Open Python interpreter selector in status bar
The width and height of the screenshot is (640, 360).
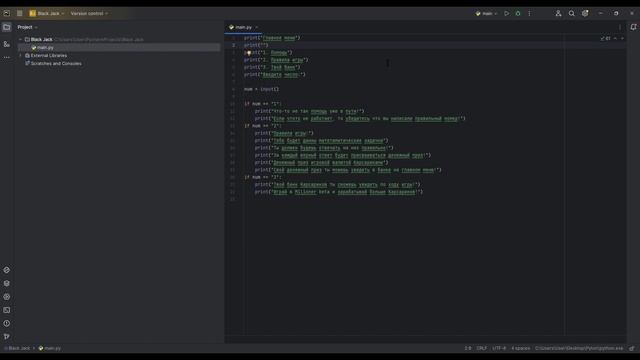[579, 349]
